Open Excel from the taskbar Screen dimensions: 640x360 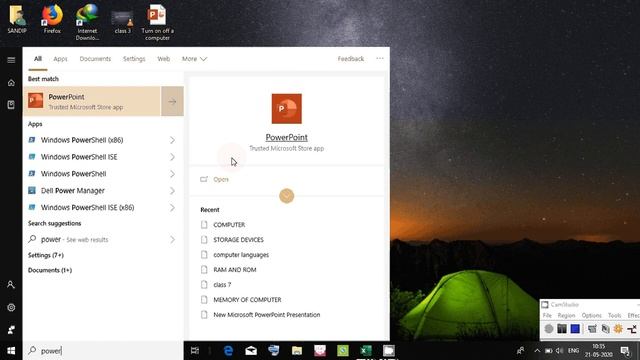366,351
